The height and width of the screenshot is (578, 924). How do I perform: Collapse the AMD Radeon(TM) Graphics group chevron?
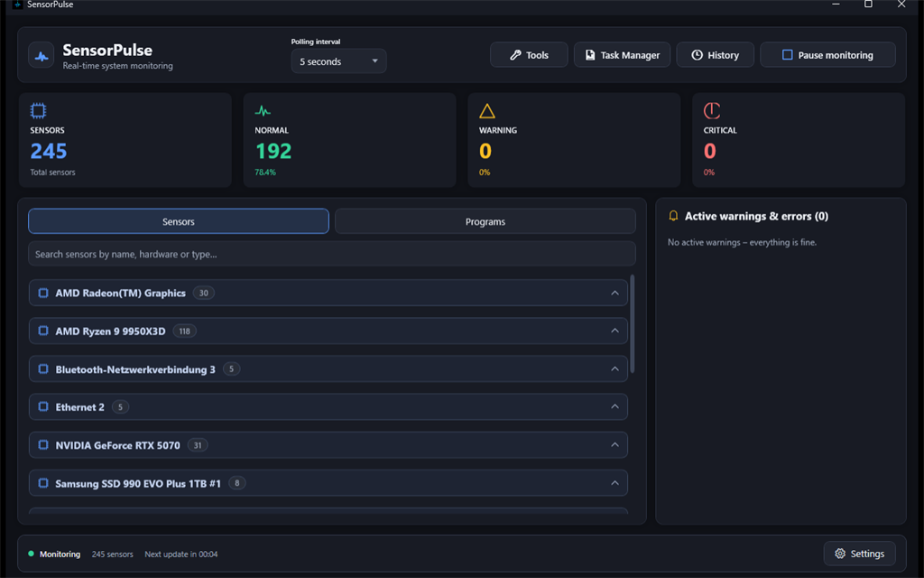pos(614,293)
